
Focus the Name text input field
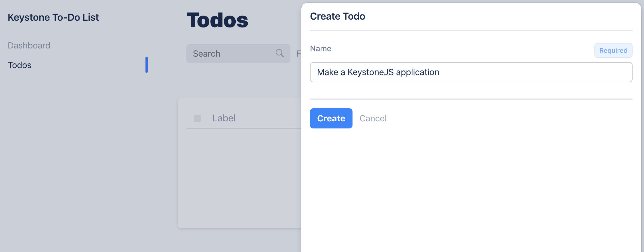[x=471, y=72]
